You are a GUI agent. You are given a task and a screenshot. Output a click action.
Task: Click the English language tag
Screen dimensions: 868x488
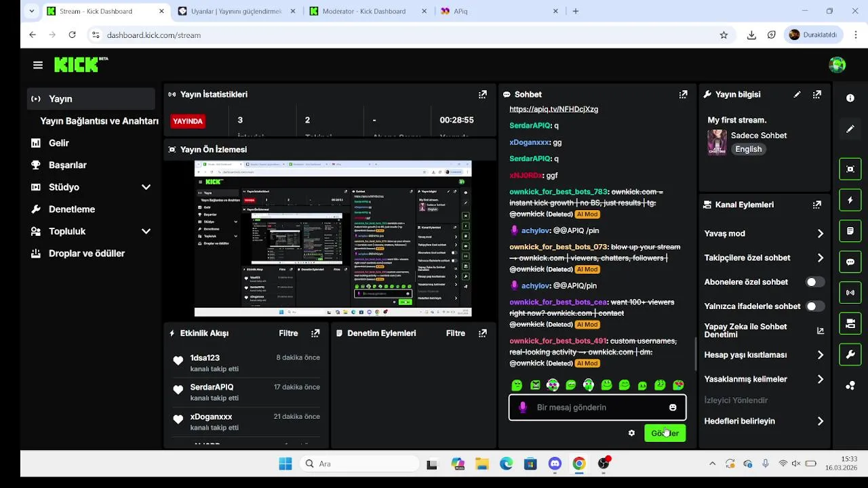(x=749, y=149)
